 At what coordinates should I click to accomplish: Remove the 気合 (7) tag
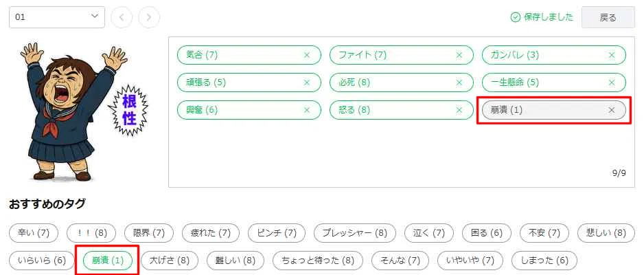tap(306, 55)
